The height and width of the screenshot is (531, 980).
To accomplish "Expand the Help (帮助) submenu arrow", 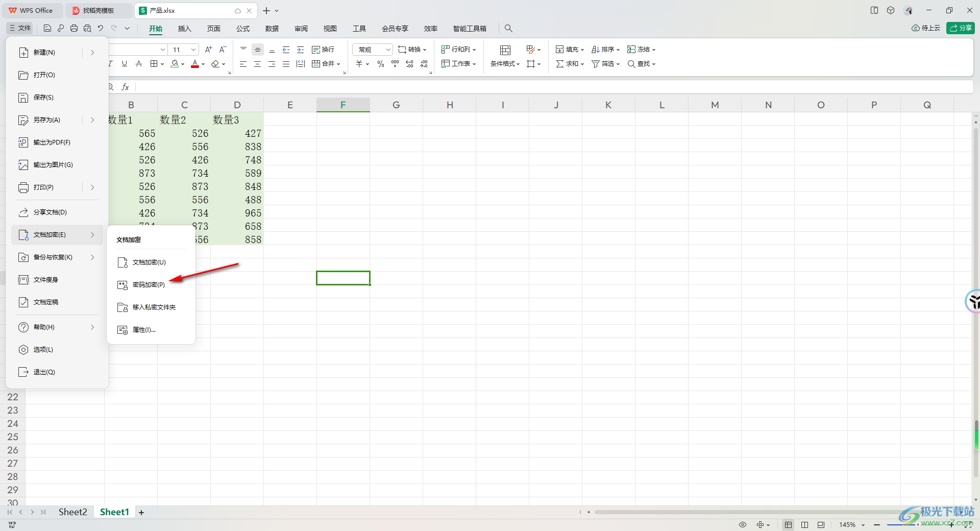I will tap(92, 327).
